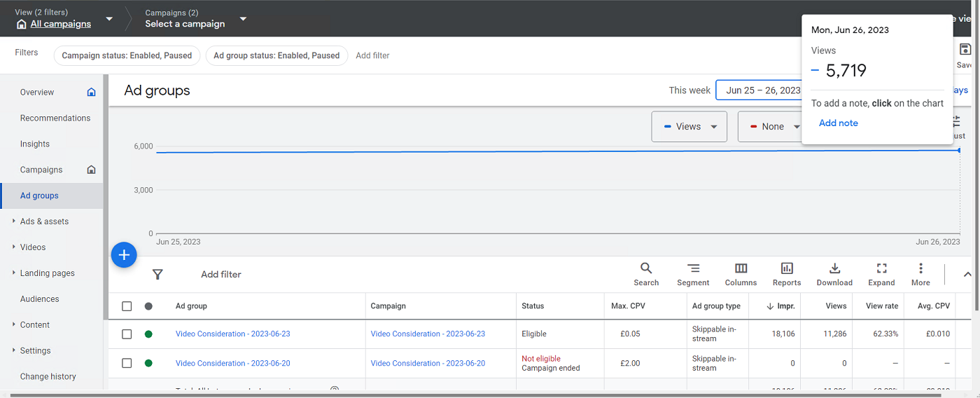This screenshot has width=980, height=398.
Task: Open Recommendations page
Action: pyautogui.click(x=55, y=118)
